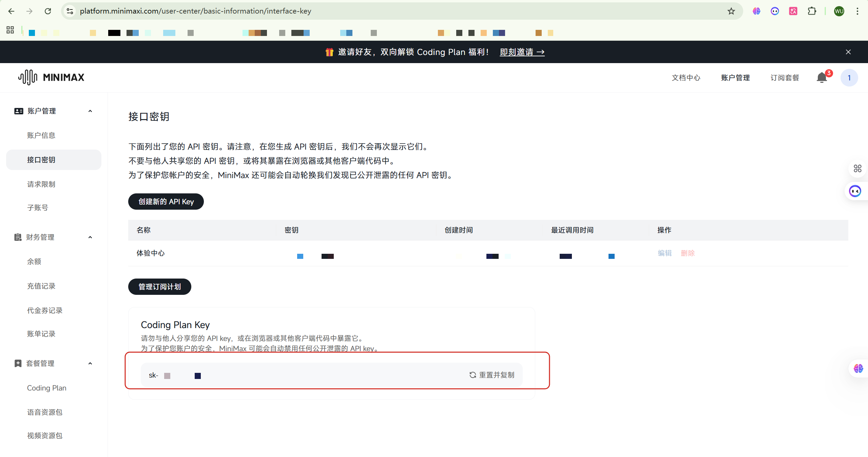Bookmark this page with the star icon
Viewport: 868px width, 457px height.
[731, 11]
